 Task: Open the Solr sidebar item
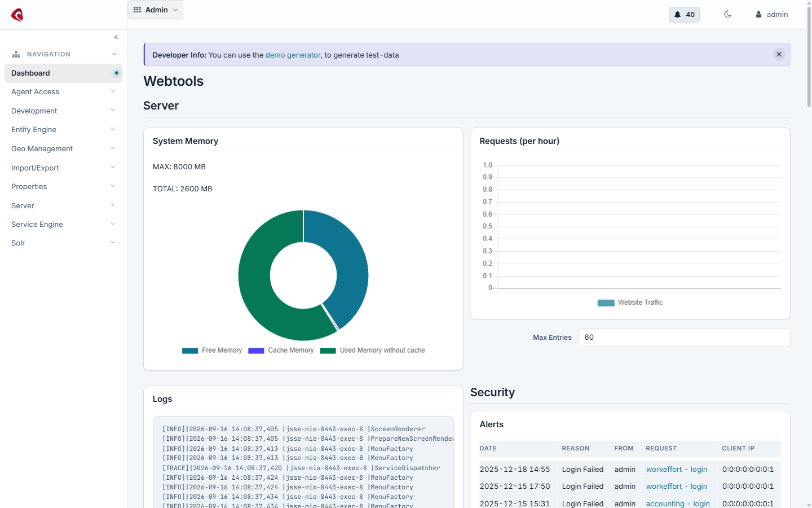pos(63,243)
